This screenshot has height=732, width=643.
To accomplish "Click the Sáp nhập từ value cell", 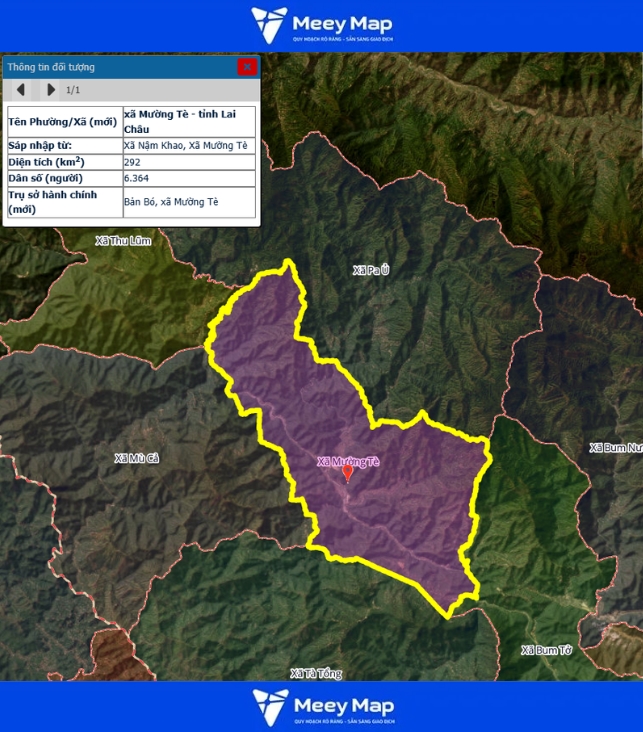I will (188, 146).
